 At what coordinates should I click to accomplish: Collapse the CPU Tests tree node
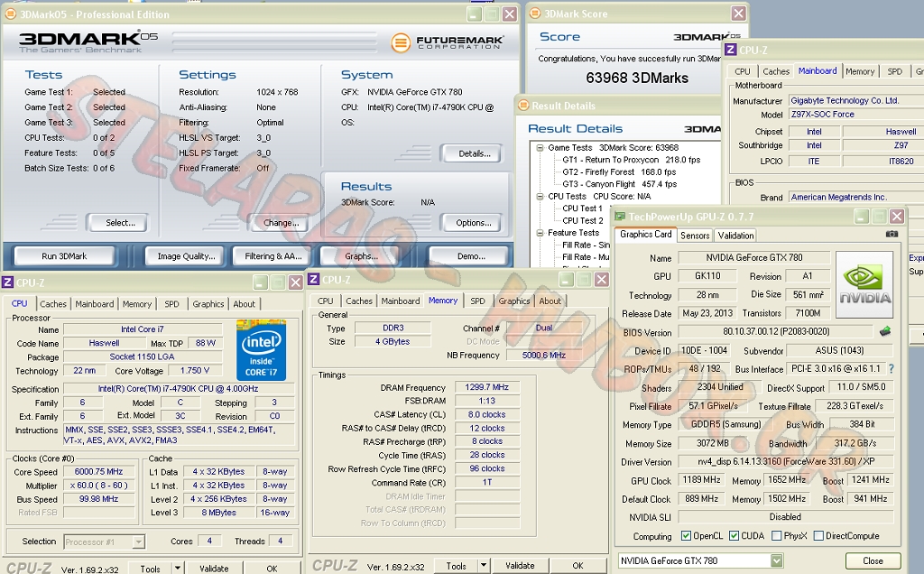coord(540,196)
